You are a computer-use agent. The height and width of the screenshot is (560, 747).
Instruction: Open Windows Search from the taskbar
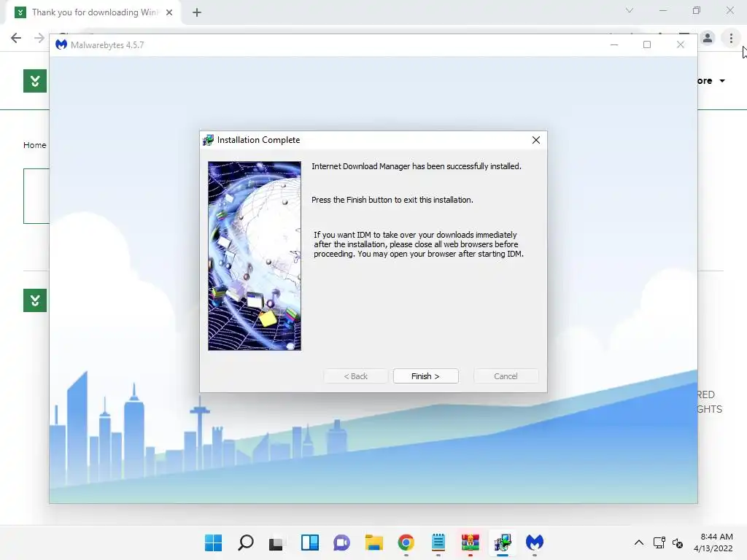click(x=245, y=542)
